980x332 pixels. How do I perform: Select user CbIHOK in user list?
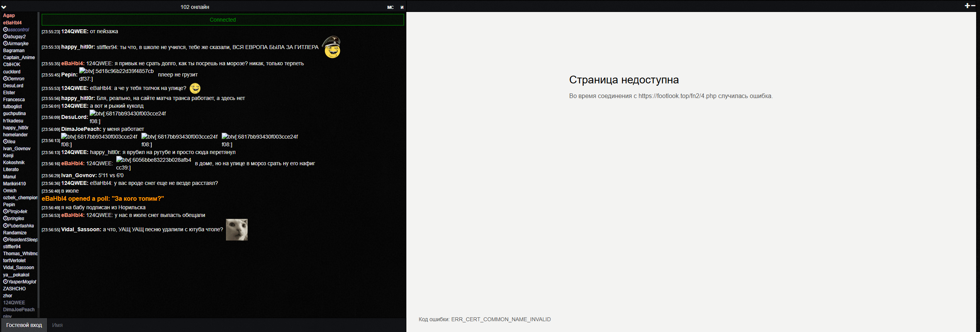pos(12,64)
